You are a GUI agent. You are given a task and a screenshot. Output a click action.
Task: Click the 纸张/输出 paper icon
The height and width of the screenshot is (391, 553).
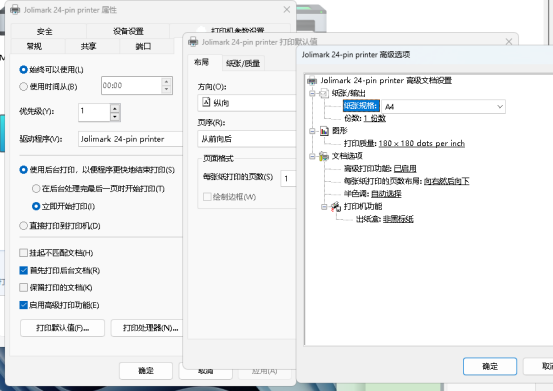324,93
